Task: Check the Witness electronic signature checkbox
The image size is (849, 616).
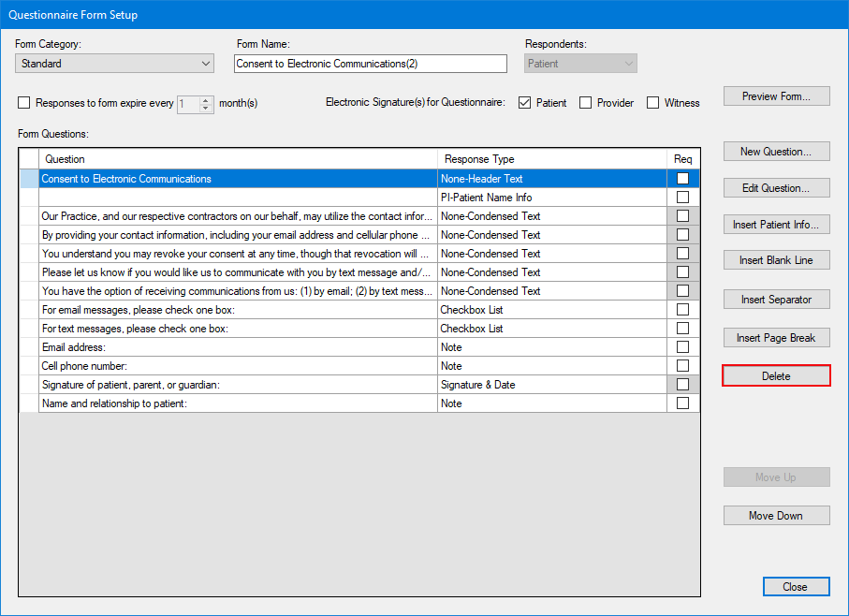Action: pos(653,103)
